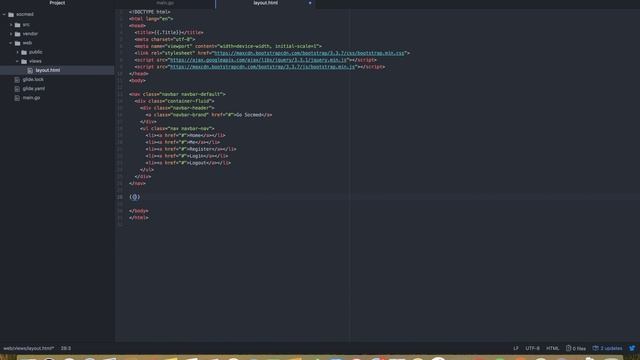Click line number 28 in gutter
This screenshot has height=360, width=640.
(x=120, y=197)
